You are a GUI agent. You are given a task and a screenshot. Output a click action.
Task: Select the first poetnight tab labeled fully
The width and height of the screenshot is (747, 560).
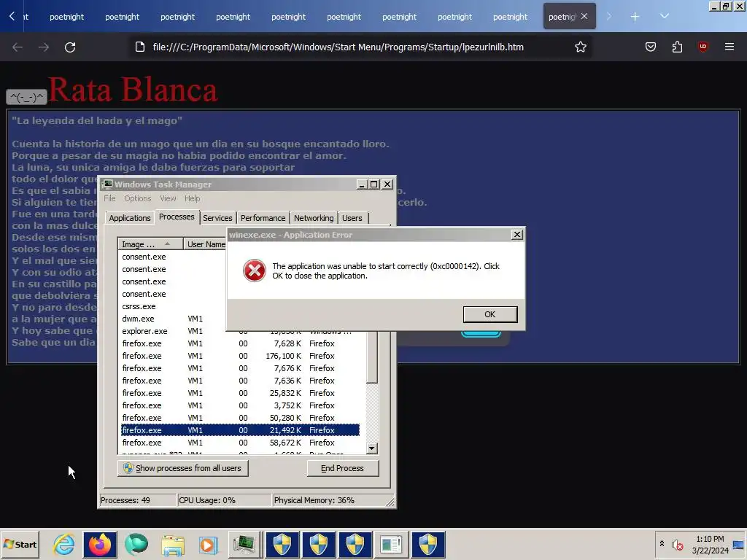click(66, 17)
